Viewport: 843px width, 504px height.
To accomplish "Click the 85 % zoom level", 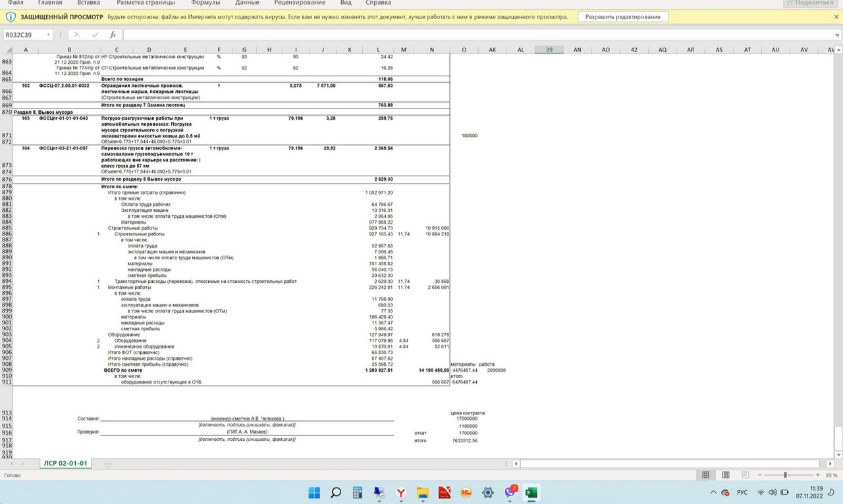I will pyautogui.click(x=831, y=475).
